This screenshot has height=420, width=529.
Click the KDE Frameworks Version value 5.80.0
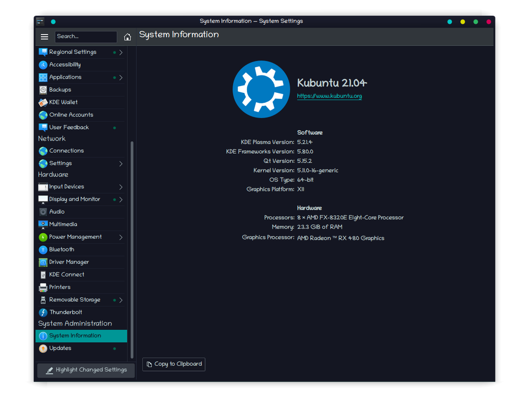(x=305, y=152)
